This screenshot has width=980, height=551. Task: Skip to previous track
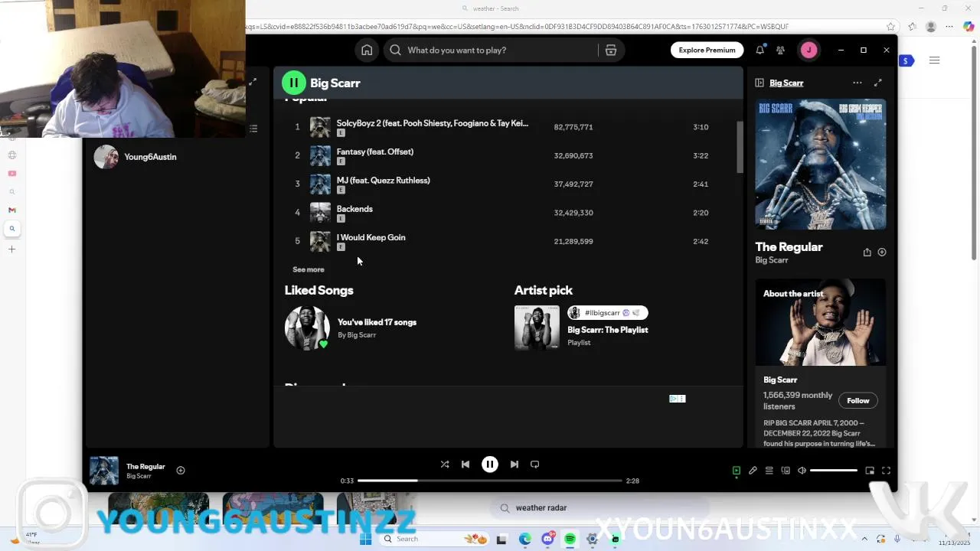coord(465,465)
